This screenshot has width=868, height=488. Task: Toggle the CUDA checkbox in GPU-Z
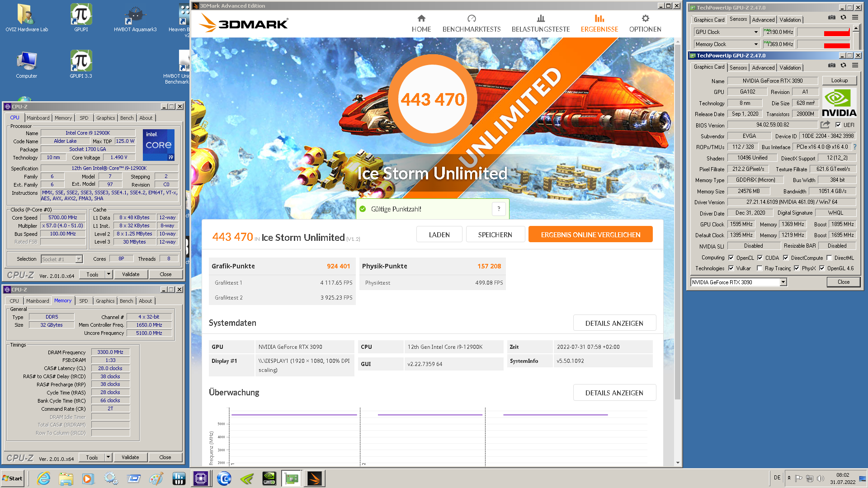click(x=760, y=258)
